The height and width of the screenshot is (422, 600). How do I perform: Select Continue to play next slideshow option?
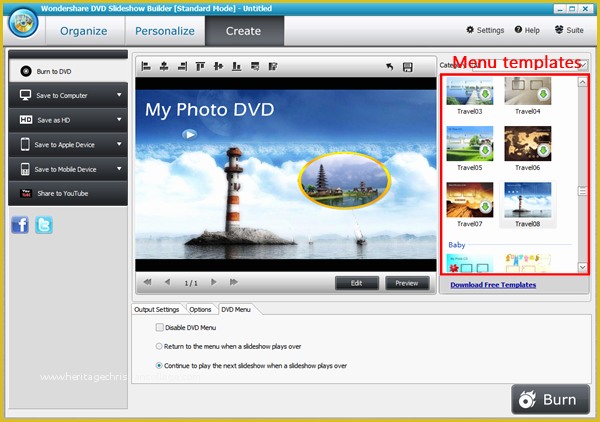click(159, 365)
